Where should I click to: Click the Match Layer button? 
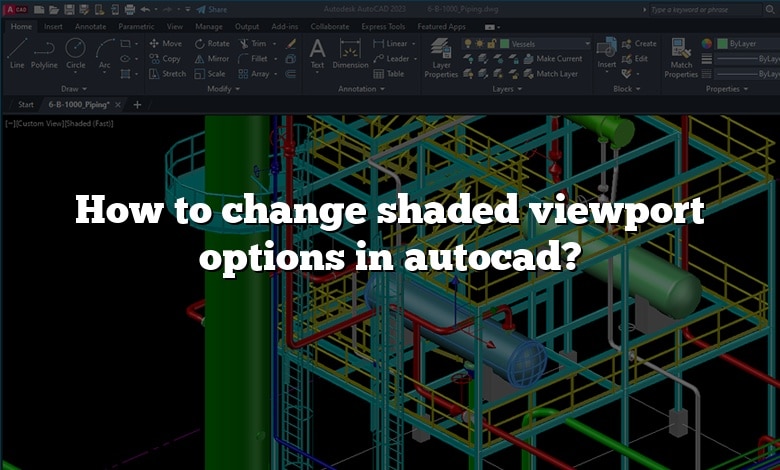pos(551,74)
